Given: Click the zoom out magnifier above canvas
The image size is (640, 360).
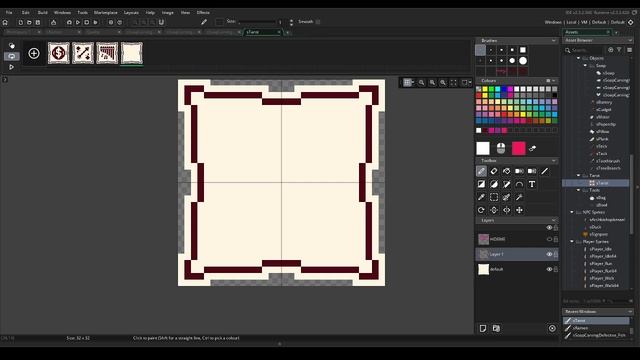Looking at the screenshot, I should coord(421,83).
